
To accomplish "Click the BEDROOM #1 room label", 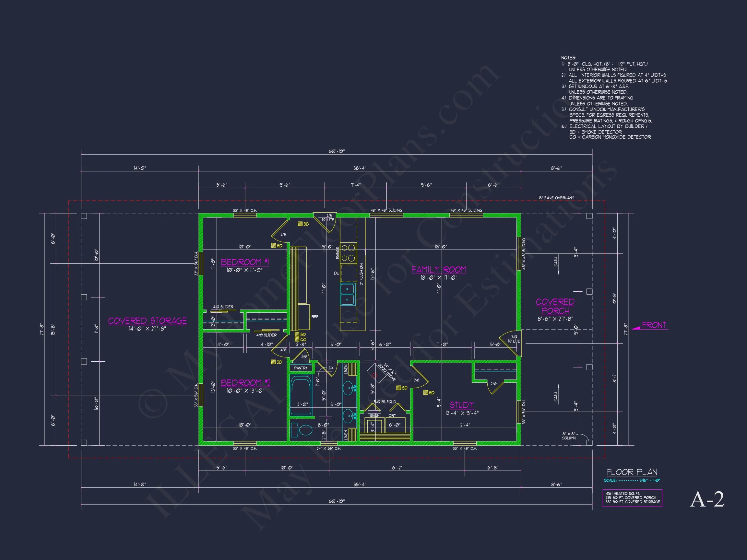I will click(x=244, y=262).
